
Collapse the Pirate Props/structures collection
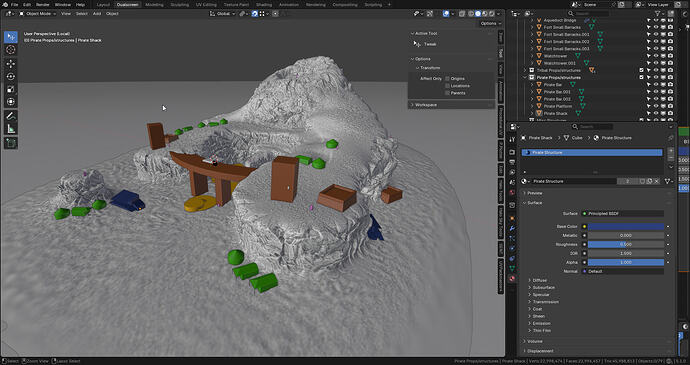[x=525, y=77]
